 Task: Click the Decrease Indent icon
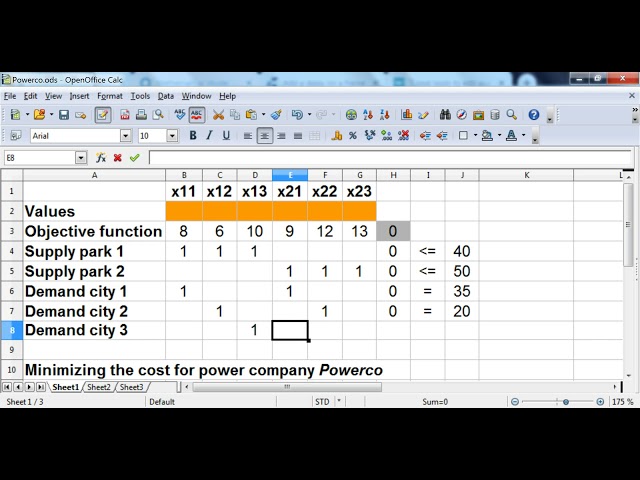pyautogui.click(x=425, y=136)
